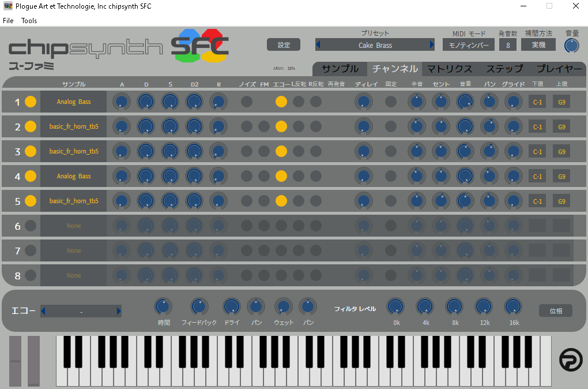The width and height of the screenshot is (588, 389).
Task: Turn off channel 3 enable circle
Action: coord(31,151)
